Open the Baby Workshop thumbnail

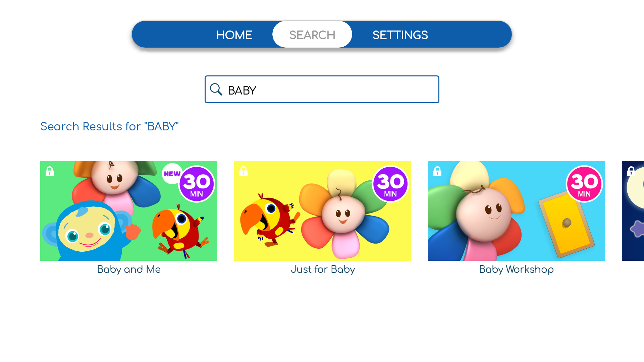(516, 210)
